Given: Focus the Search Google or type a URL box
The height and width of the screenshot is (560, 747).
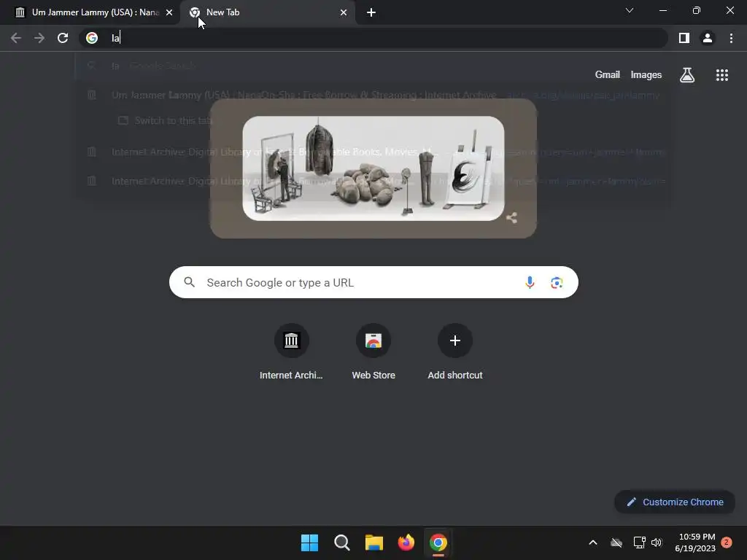Looking at the screenshot, I should pos(373,282).
